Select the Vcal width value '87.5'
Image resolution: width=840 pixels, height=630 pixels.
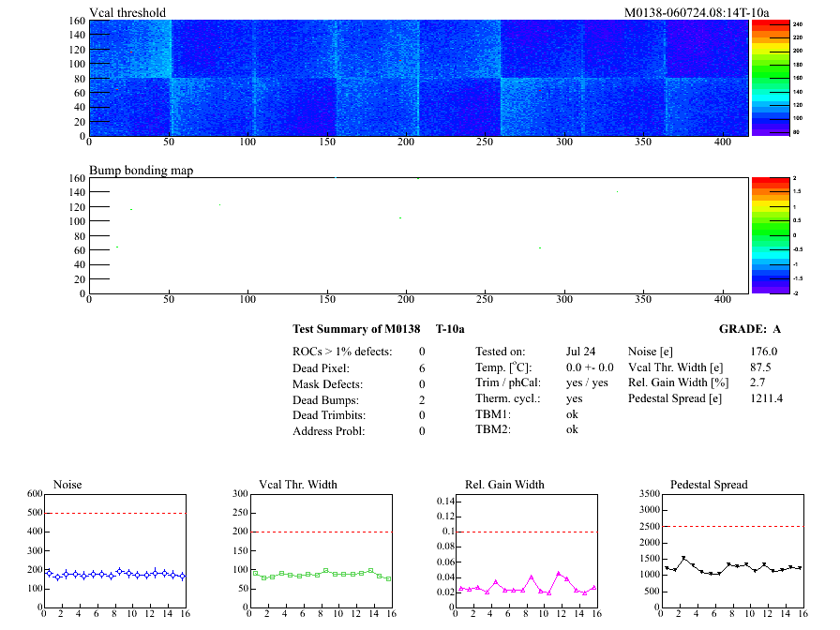[x=760, y=367]
